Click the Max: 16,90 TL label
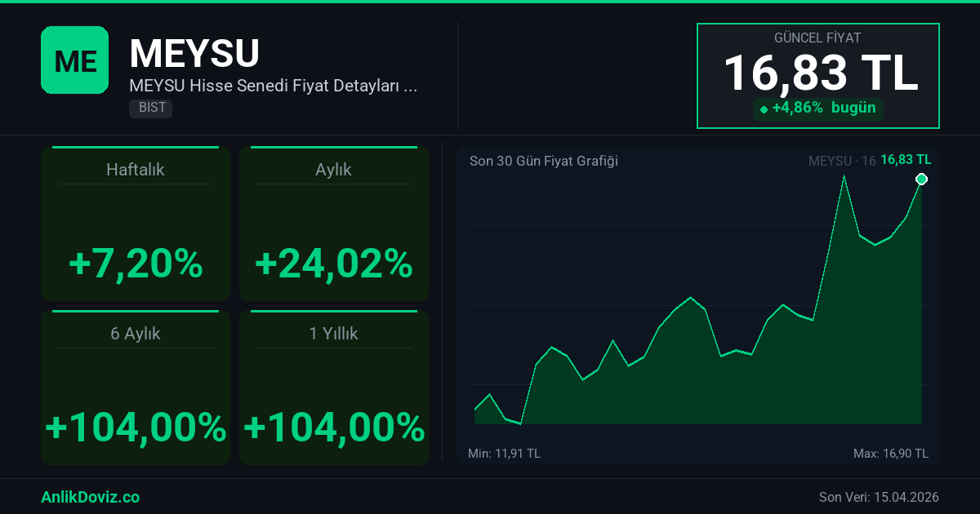Image resolution: width=980 pixels, height=514 pixels. [x=890, y=454]
